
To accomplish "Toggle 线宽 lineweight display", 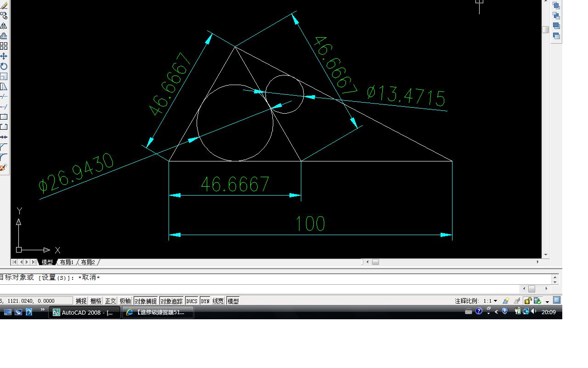I will pyautogui.click(x=218, y=301).
